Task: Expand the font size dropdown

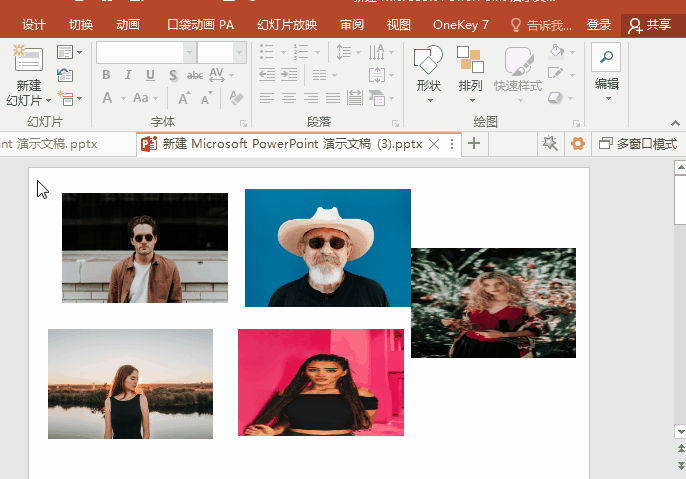Action: point(239,52)
